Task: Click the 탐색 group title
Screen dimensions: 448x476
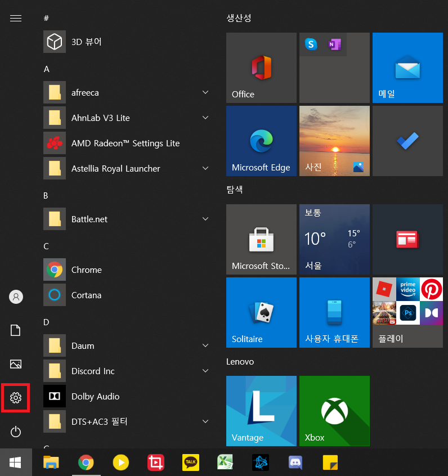Action: [x=235, y=190]
